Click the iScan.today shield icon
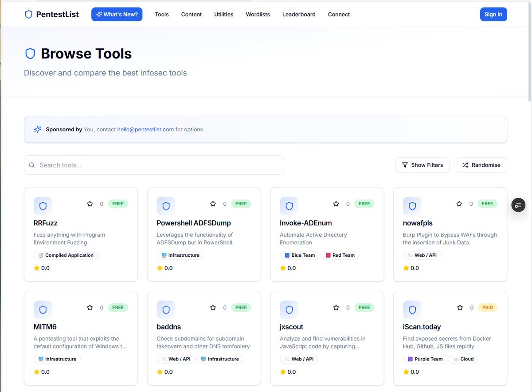This screenshot has height=392, width=532. tap(412, 310)
